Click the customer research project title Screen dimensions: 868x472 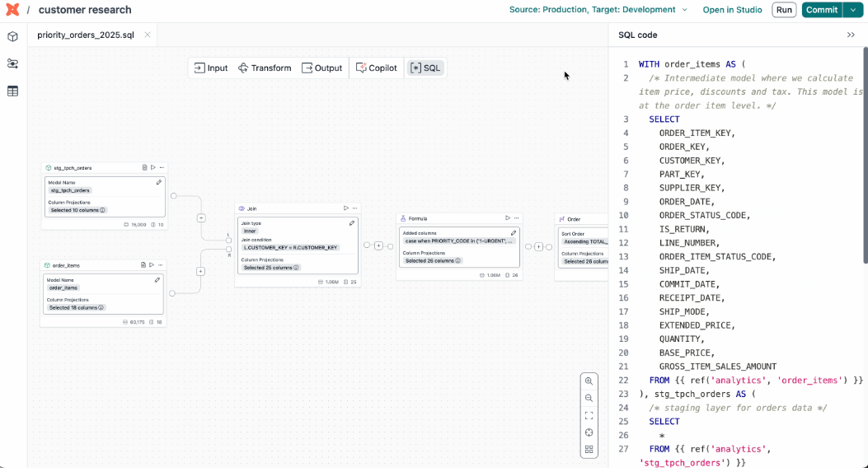coord(85,10)
